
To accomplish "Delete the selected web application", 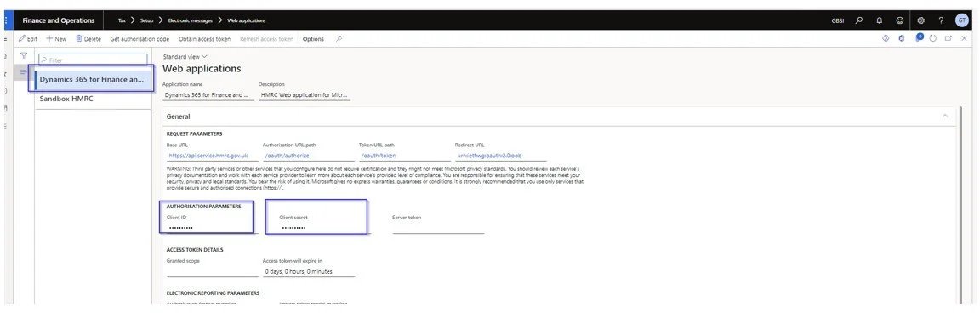I will (88, 39).
